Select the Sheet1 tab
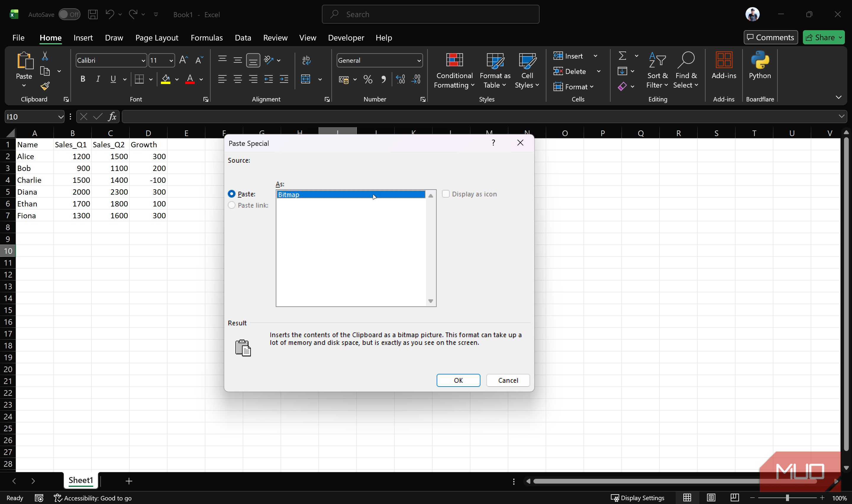Viewport: 852px width, 504px height. tap(80, 480)
